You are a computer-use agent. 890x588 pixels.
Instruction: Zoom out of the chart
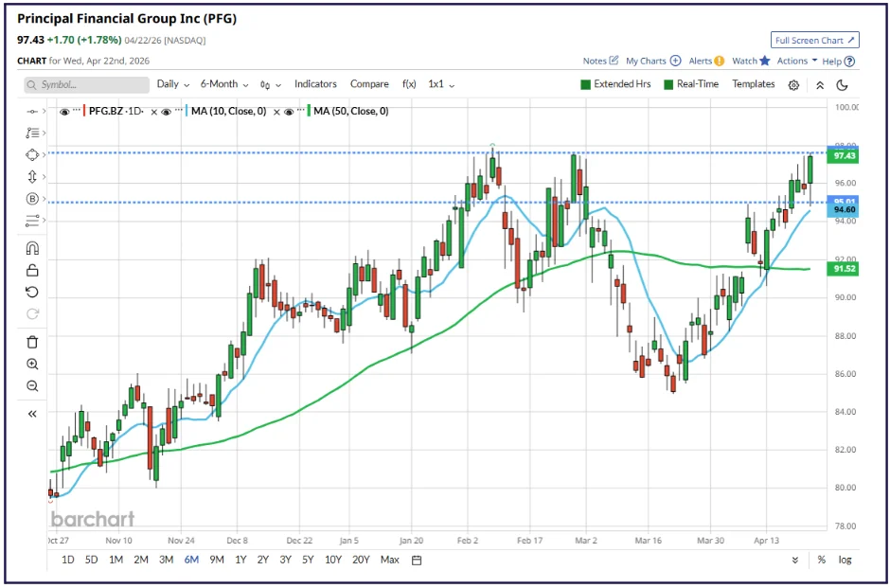(x=32, y=386)
